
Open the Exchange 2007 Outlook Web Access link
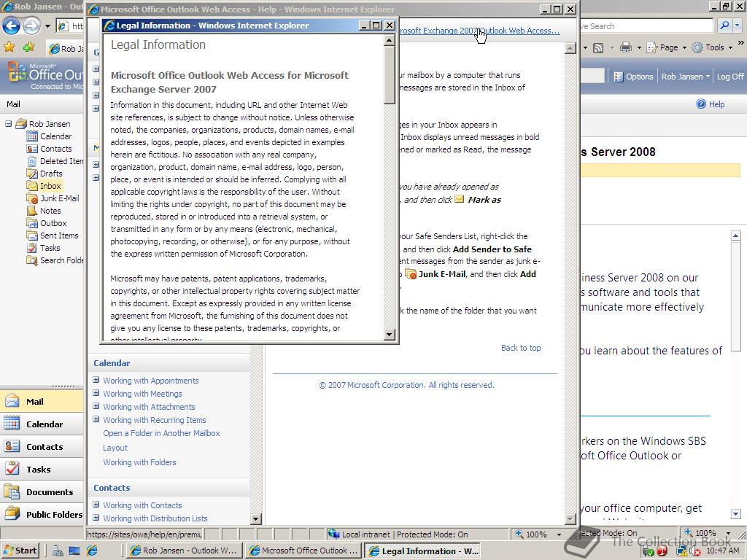point(479,31)
